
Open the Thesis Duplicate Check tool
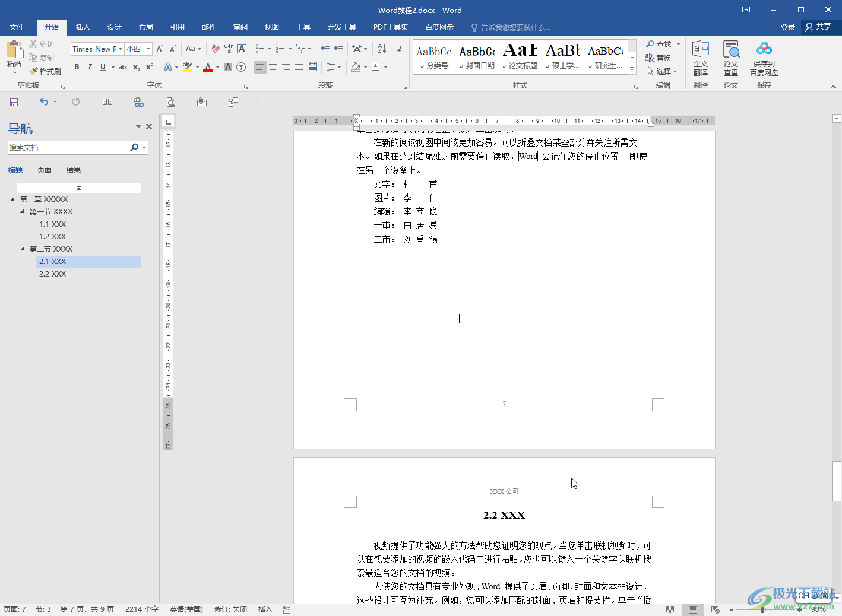tap(731, 59)
